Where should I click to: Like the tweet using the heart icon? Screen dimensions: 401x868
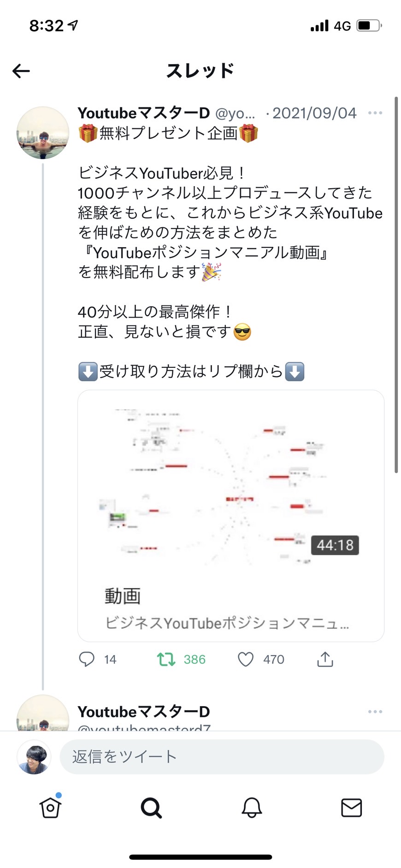click(246, 659)
